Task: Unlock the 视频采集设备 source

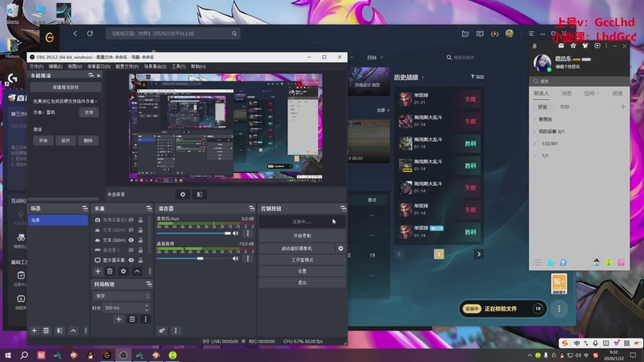Action: pos(140,220)
